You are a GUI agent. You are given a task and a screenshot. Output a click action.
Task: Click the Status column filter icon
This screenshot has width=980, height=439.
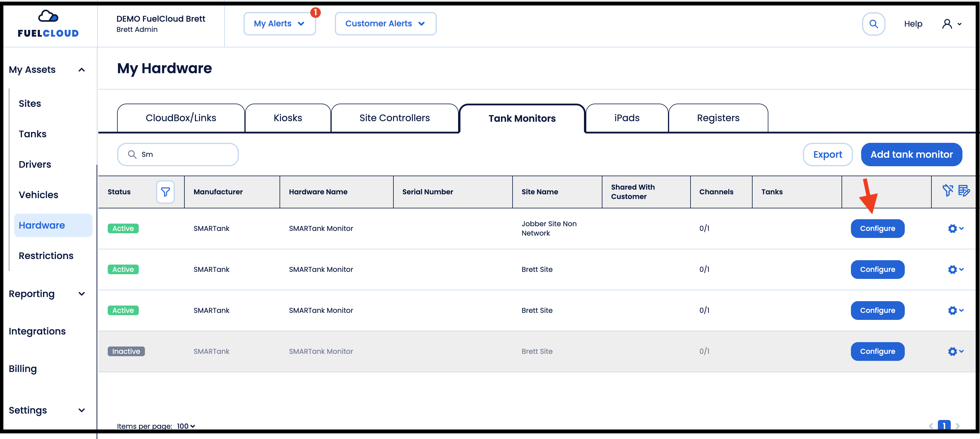tap(165, 192)
